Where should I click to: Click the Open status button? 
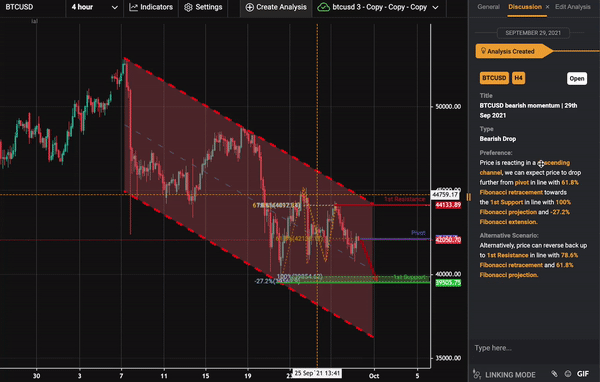pyautogui.click(x=576, y=78)
